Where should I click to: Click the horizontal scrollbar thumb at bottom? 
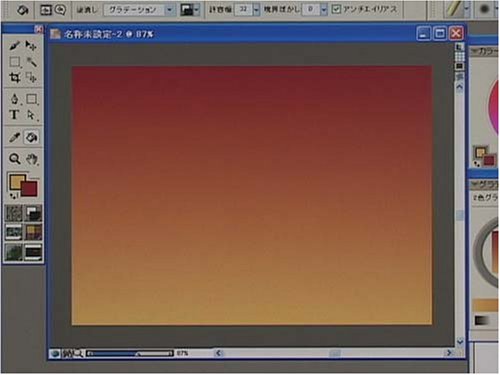(x=335, y=353)
